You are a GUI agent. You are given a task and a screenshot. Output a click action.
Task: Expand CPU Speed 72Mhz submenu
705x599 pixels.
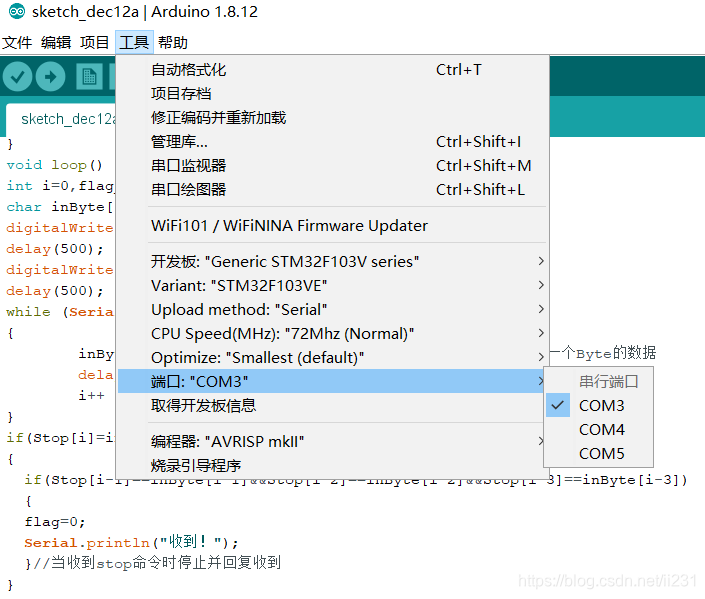click(x=332, y=334)
